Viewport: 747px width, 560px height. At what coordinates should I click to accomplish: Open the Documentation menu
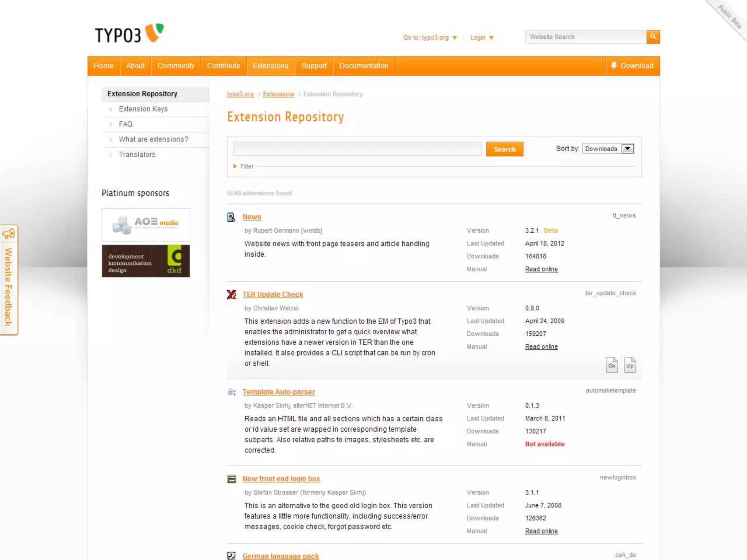tap(363, 66)
